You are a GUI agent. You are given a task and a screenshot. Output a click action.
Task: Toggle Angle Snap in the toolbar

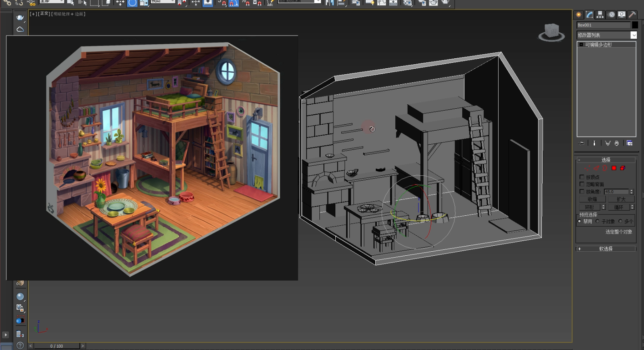coord(234,3)
